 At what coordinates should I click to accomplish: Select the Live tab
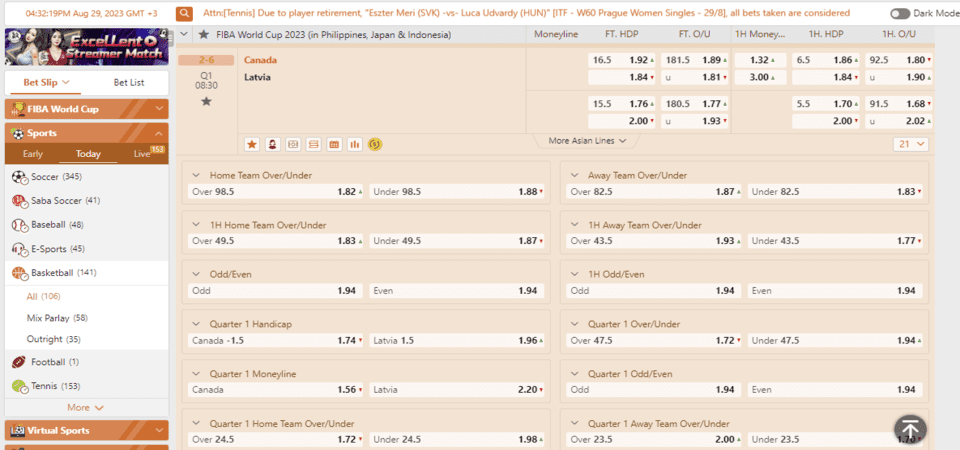142,154
